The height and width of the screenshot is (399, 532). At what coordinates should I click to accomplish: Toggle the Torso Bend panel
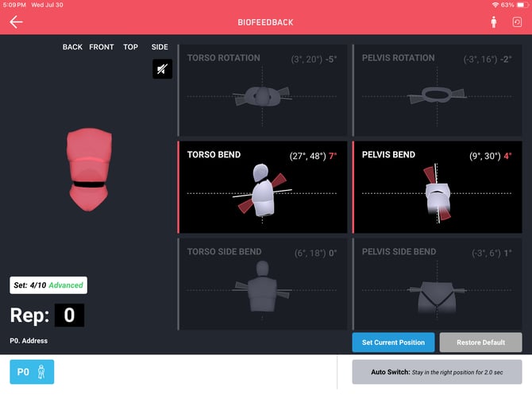tap(263, 187)
